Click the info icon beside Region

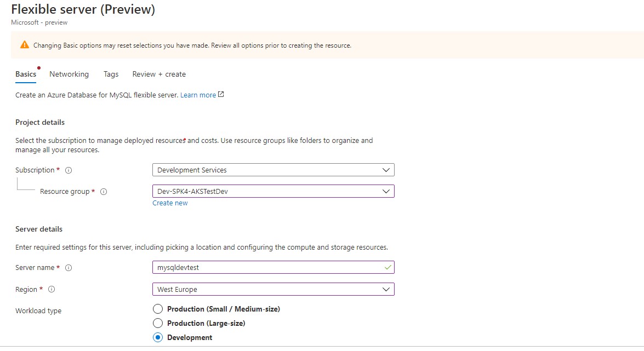point(50,289)
